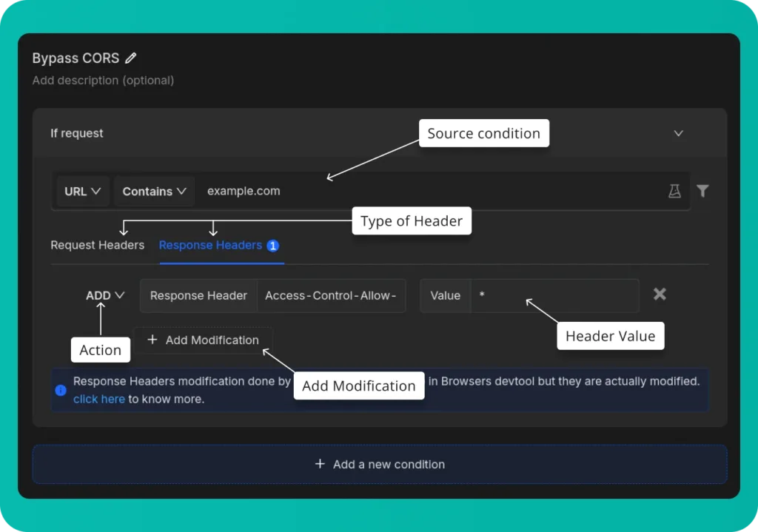Click Add Modification button
Viewport: 758px width, 532px height.
tap(203, 340)
